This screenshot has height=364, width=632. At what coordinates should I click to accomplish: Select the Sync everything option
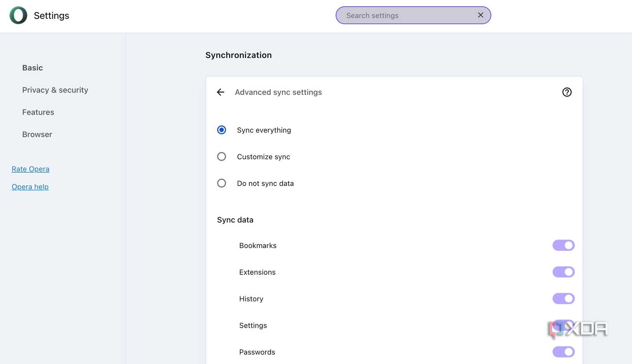point(221,130)
